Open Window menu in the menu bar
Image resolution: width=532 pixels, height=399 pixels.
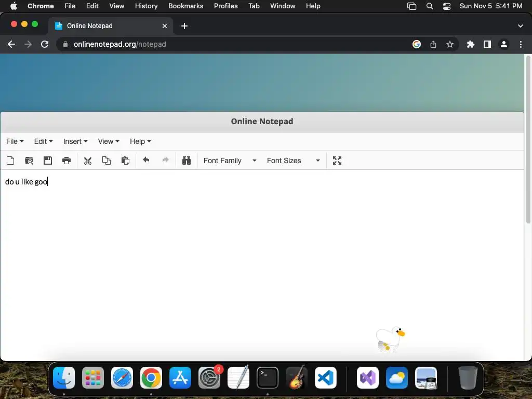click(283, 6)
